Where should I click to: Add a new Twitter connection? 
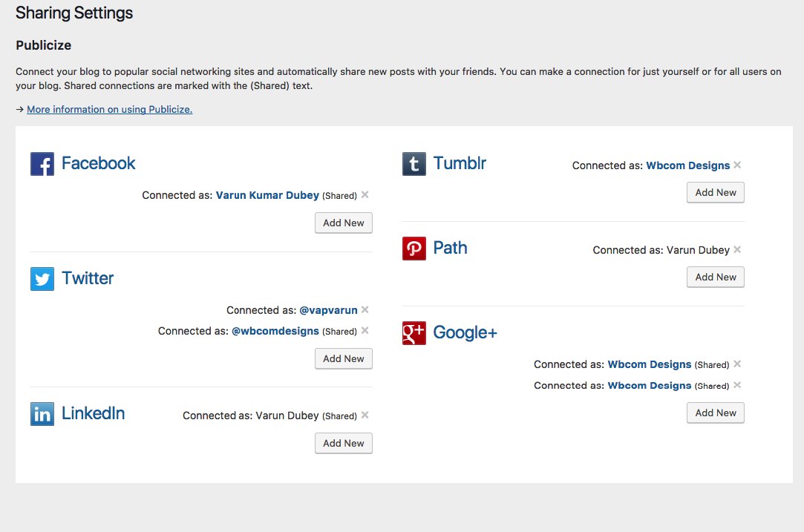point(344,359)
